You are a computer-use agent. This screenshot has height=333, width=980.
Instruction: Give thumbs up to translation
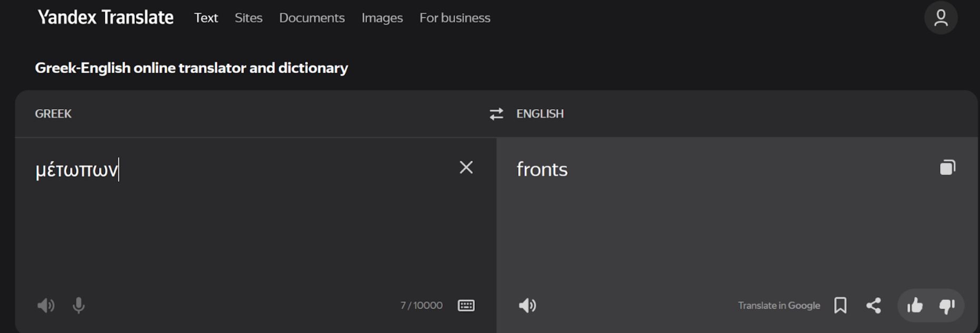915,305
